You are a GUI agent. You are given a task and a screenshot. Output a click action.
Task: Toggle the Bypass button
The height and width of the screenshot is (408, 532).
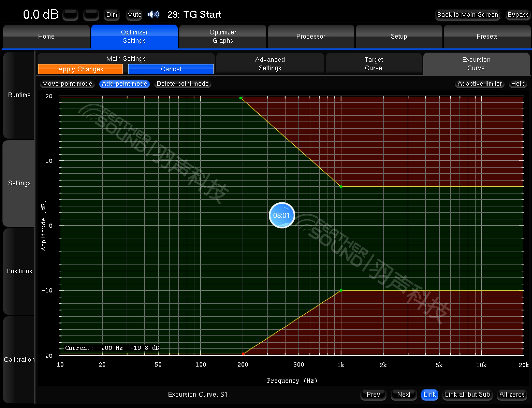[x=518, y=15]
